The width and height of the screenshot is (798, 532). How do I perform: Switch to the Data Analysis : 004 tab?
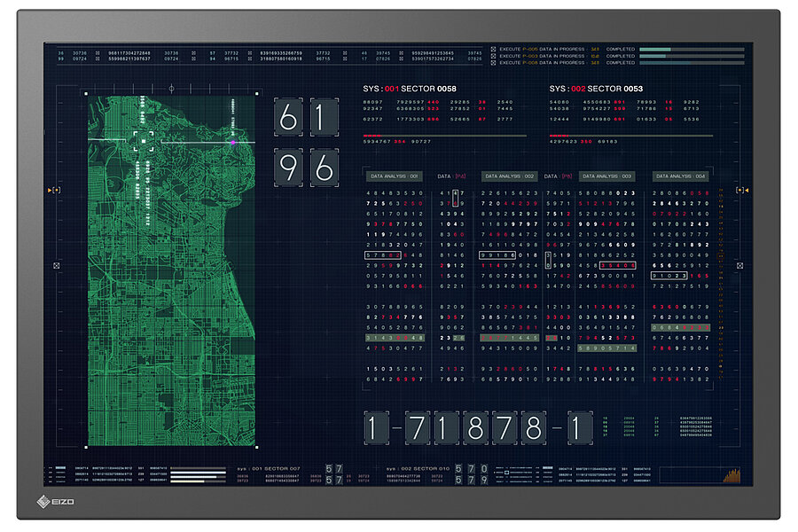681,176
